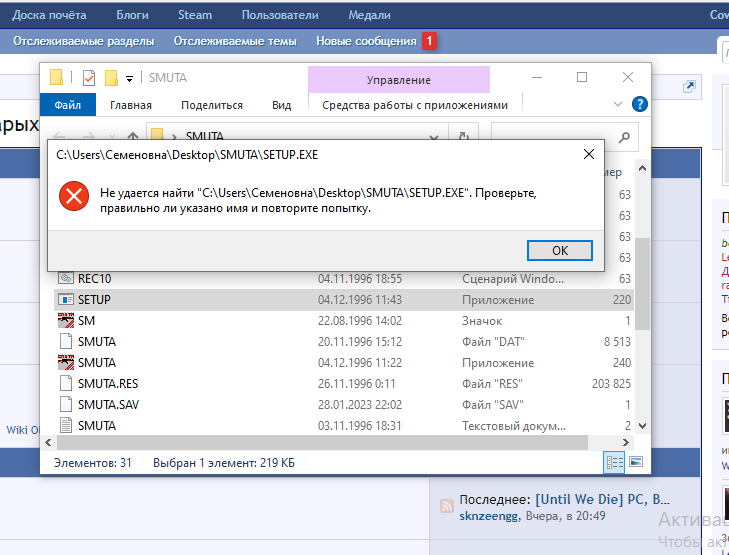Open the Quick Access Toolbar customize dropdown
Image resolution: width=729 pixels, height=555 pixels.
click(128, 78)
